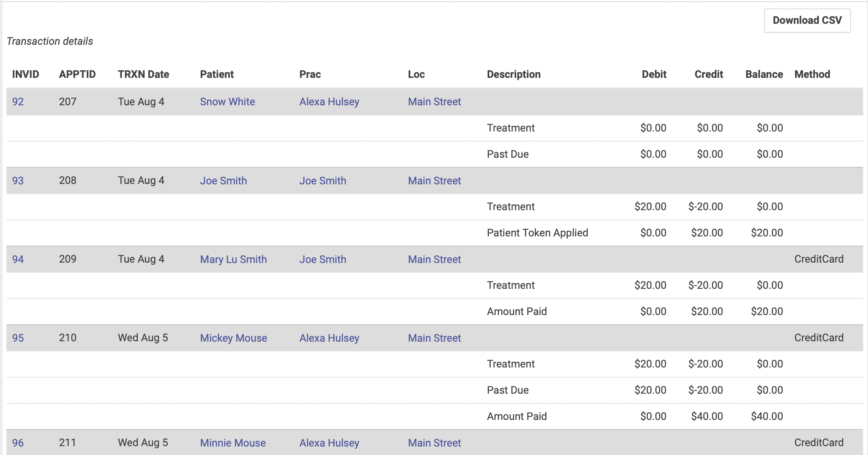This screenshot has height=455, width=868.
Task: Open practitioner Alexa Hulsey in invoice 96 row
Action: [x=329, y=443]
